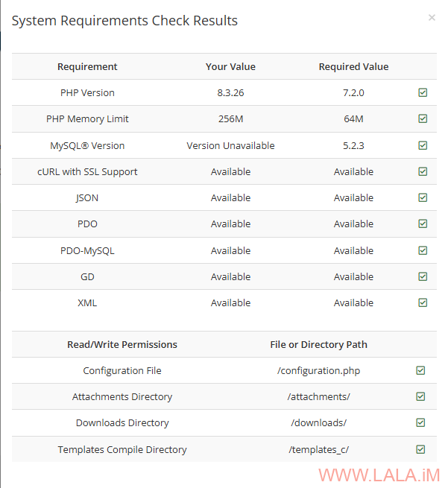Select the Attachments Directory permission check mark

[420, 396]
